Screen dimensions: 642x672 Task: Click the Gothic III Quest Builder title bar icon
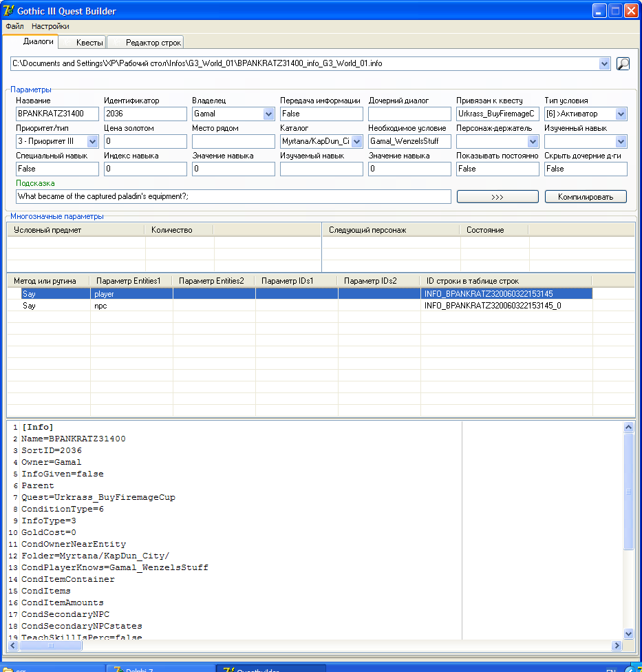(x=8, y=11)
